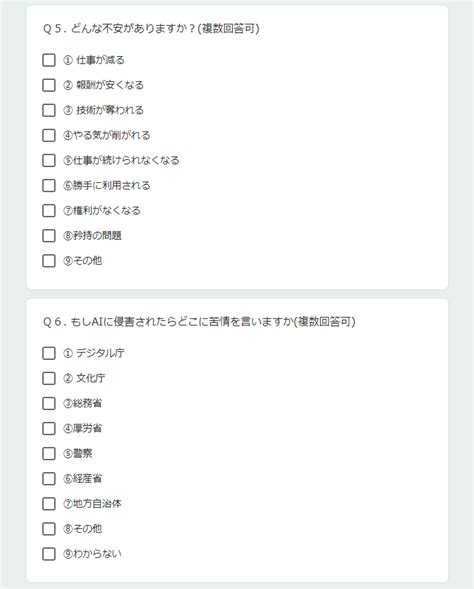Click the Q5 question title text
474x589 pixels.
tap(151, 29)
